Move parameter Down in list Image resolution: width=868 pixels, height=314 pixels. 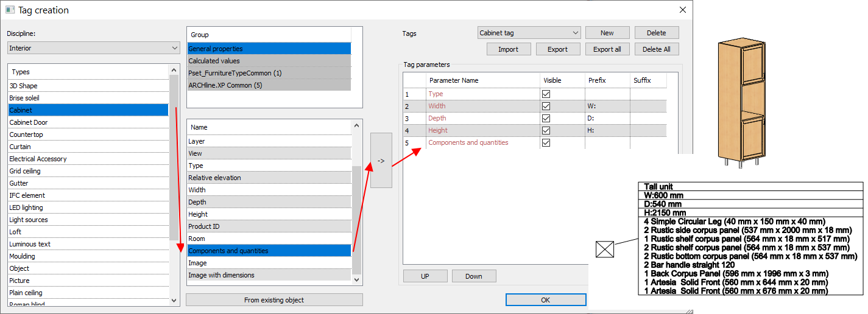pyautogui.click(x=474, y=276)
